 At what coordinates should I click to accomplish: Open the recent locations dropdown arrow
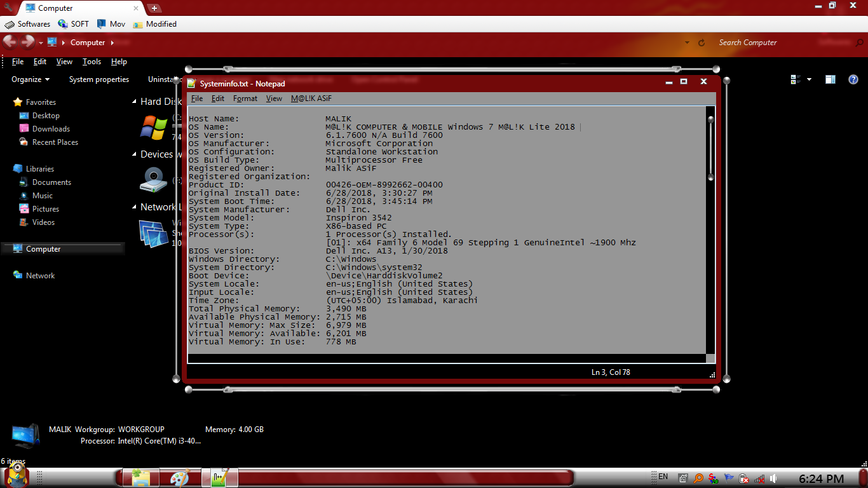pyautogui.click(x=41, y=43)
